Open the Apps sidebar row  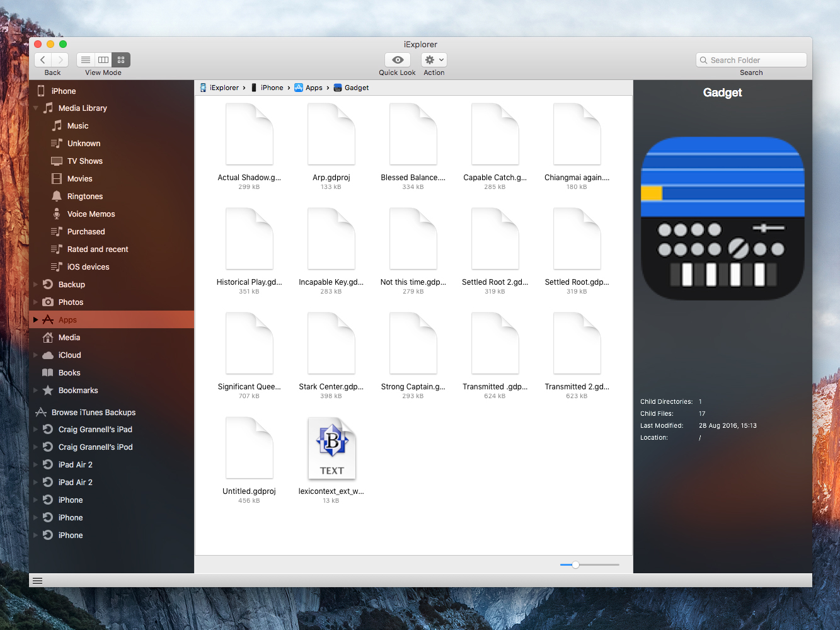click(112, 320)
